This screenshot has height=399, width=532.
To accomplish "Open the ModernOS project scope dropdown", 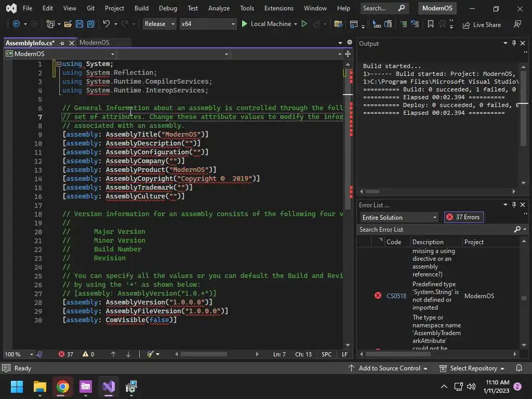I will [x=60, y=54].
